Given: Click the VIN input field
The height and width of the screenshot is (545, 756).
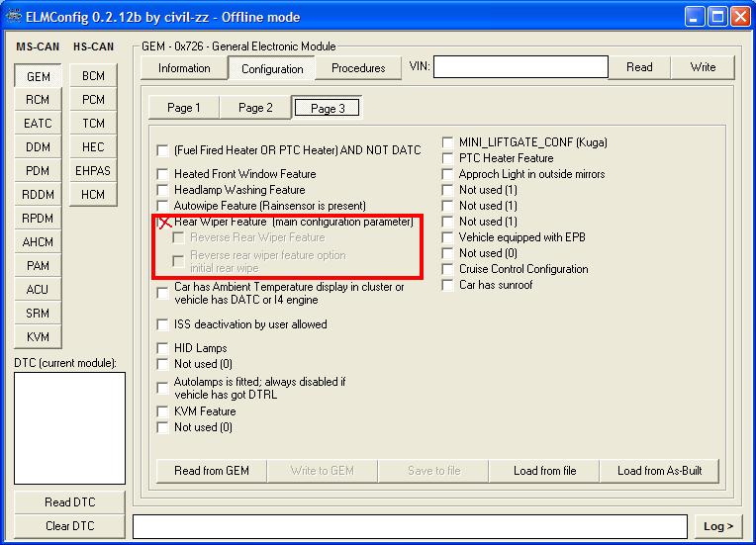Looking at the screenshot, I should pos(520,67).
